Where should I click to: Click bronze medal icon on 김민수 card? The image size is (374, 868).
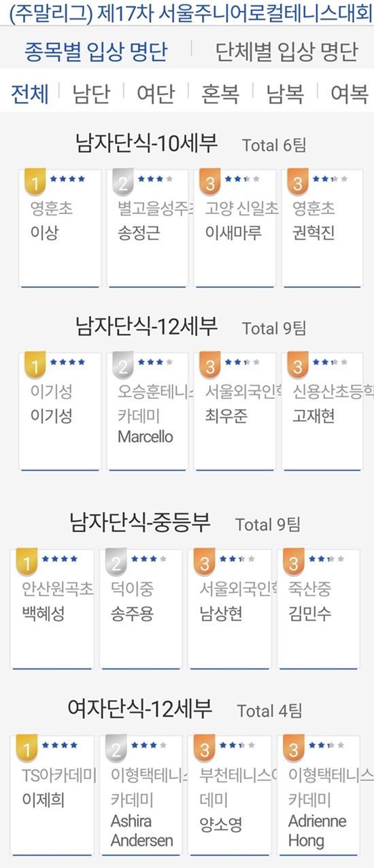(x=293, y=561)
